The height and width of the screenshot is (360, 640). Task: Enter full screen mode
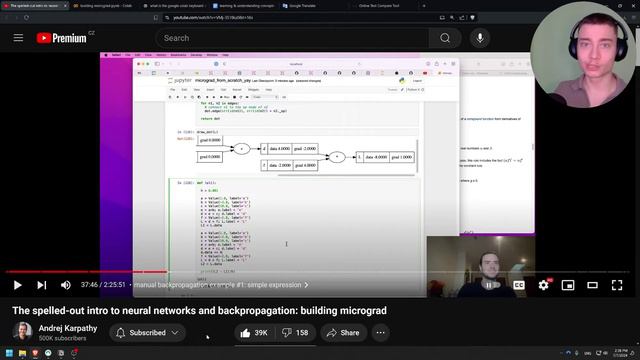(x=617, y=285)
